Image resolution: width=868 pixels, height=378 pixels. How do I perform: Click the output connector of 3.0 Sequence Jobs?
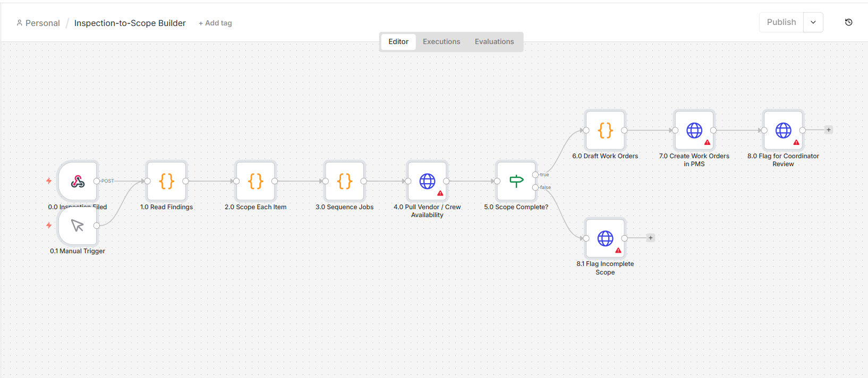pyautogui.click(x=364, y=181)
